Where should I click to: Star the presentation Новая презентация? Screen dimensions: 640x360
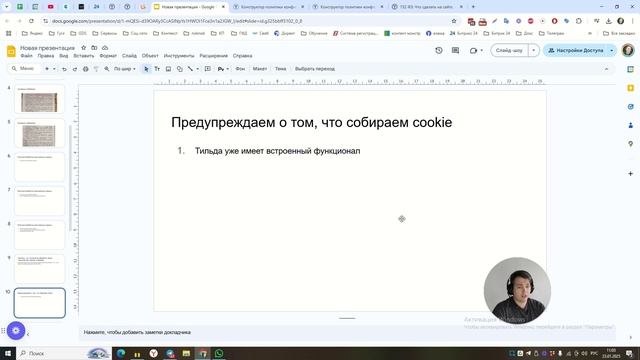click(84, 48)
